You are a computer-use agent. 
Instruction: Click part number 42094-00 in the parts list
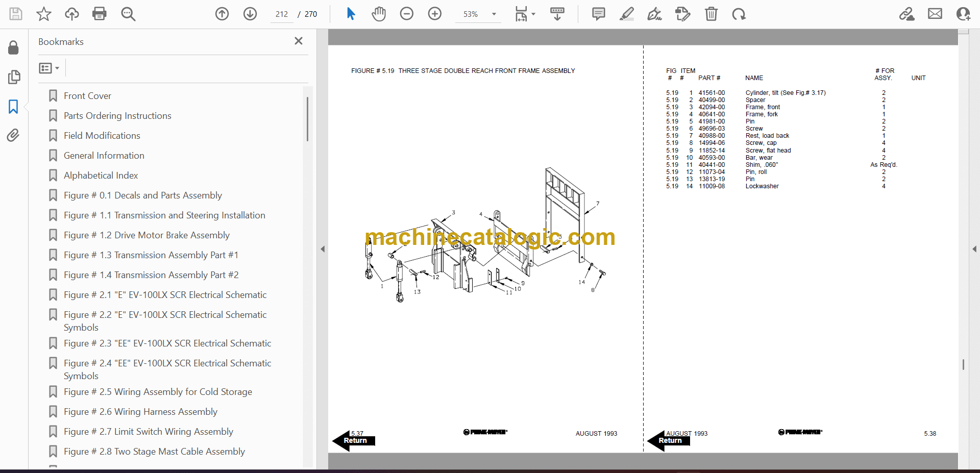pos(712,107)
